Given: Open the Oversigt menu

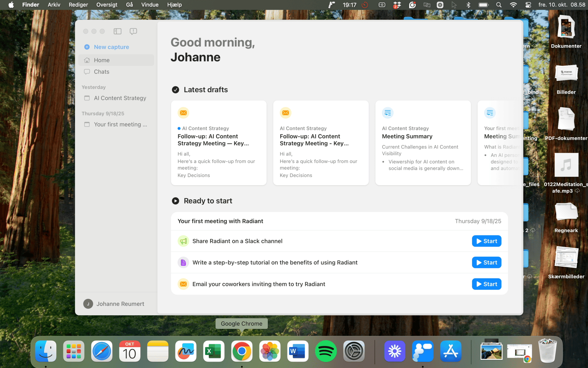Looking at the screenshot, I should (107, 5).
